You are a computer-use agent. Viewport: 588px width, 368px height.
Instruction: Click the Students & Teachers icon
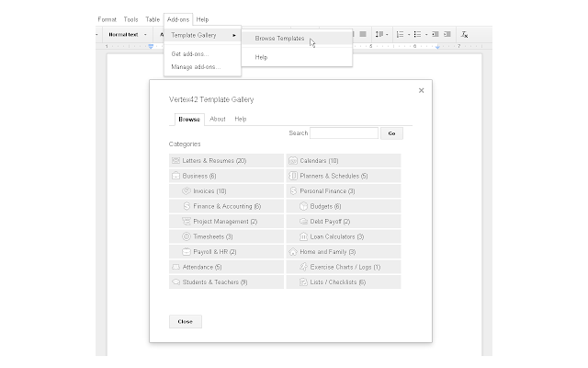click(175, 282)
